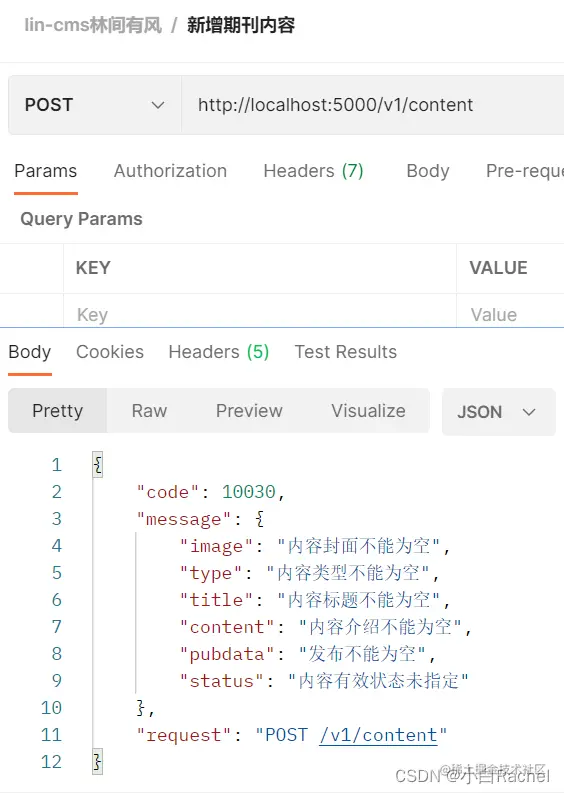This screenshot has height=794, width=564.
Task: Click the VALUE column header
Action: (x=499, y=267)
